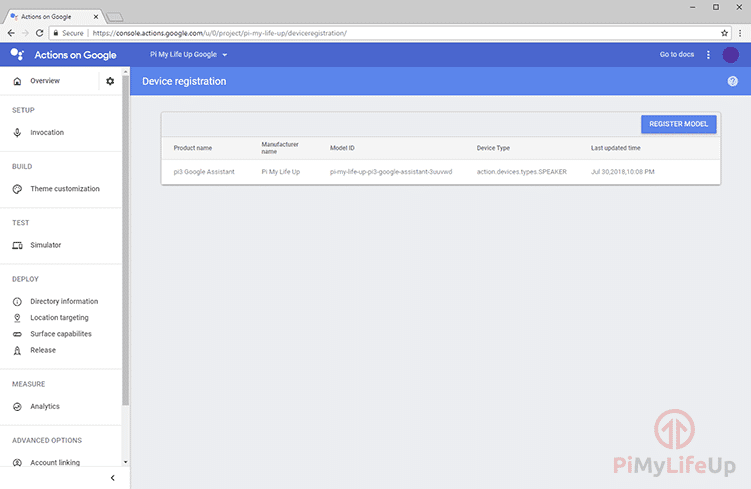Open Location targeting in sidebar
The height and width of the screenshot is (489, 751).
coord(59,318)
